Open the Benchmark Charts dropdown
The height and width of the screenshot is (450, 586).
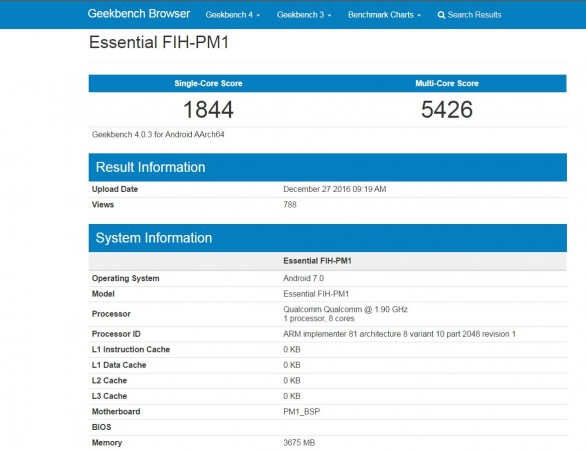click(384, 15)
